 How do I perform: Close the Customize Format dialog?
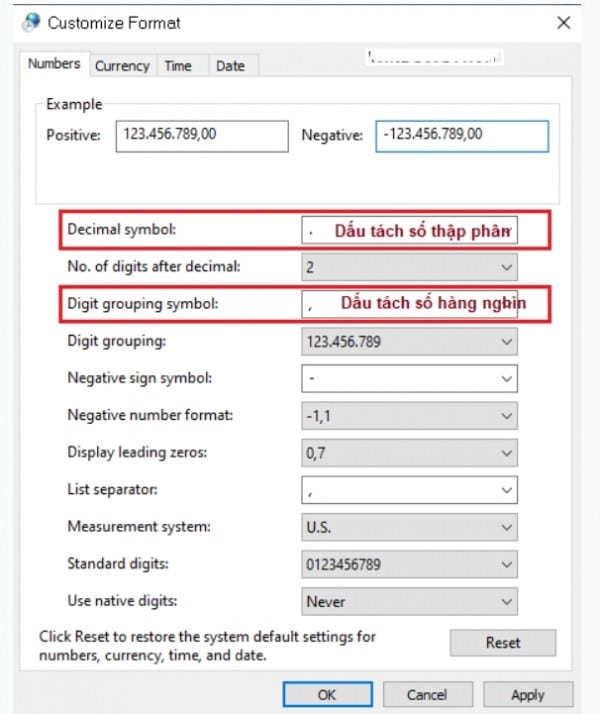click(x=564, y=22)
